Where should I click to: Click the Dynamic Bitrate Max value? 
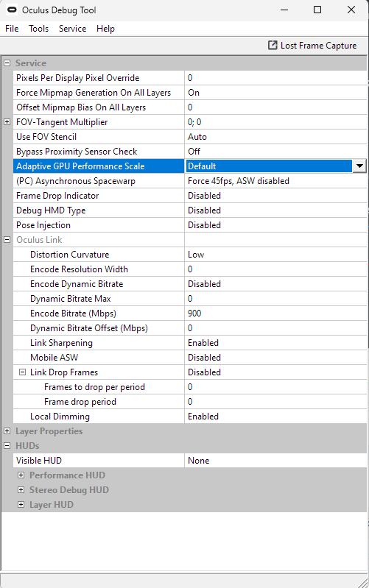click(x=275, y=299)
